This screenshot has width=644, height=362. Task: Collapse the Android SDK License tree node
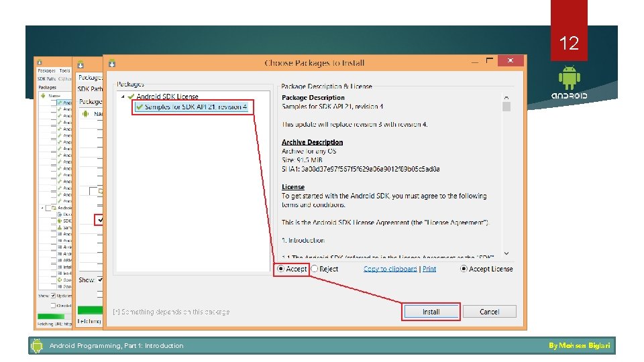(123, 97)
